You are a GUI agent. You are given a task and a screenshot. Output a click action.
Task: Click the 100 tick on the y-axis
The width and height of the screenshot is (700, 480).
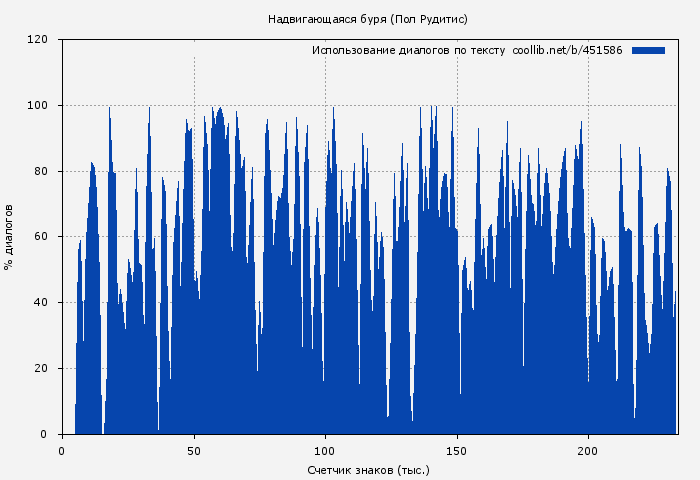click(x=38, y=106)
